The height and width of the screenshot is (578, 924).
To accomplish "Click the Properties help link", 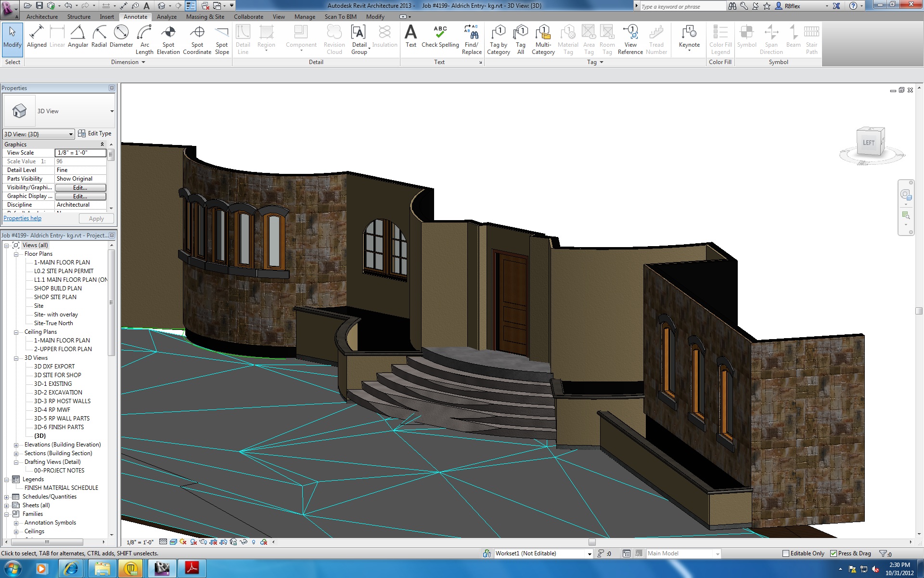I will click(22, 218).
